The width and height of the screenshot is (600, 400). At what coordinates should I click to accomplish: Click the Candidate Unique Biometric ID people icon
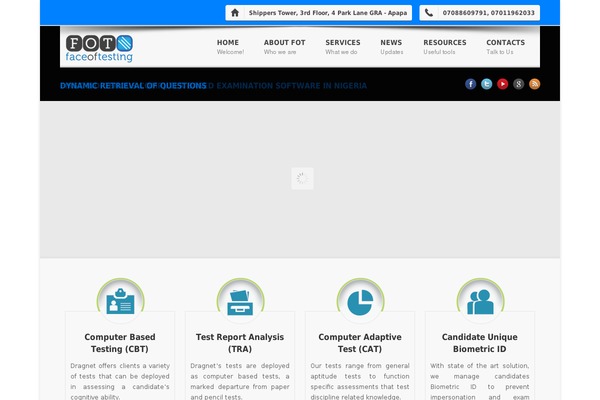480,302
